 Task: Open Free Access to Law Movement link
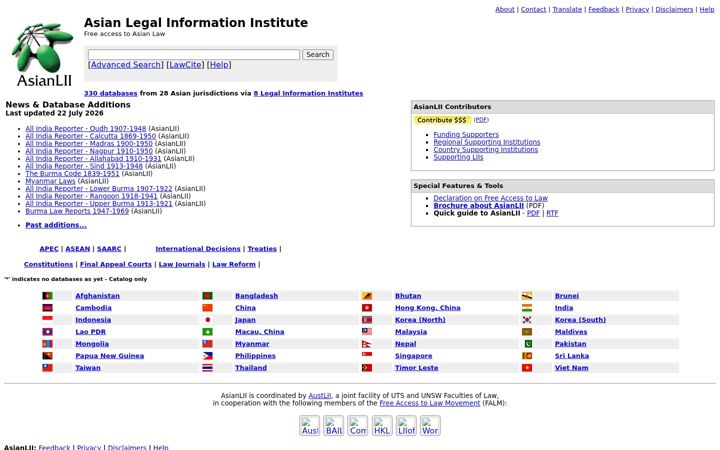(x=430, y=403)
